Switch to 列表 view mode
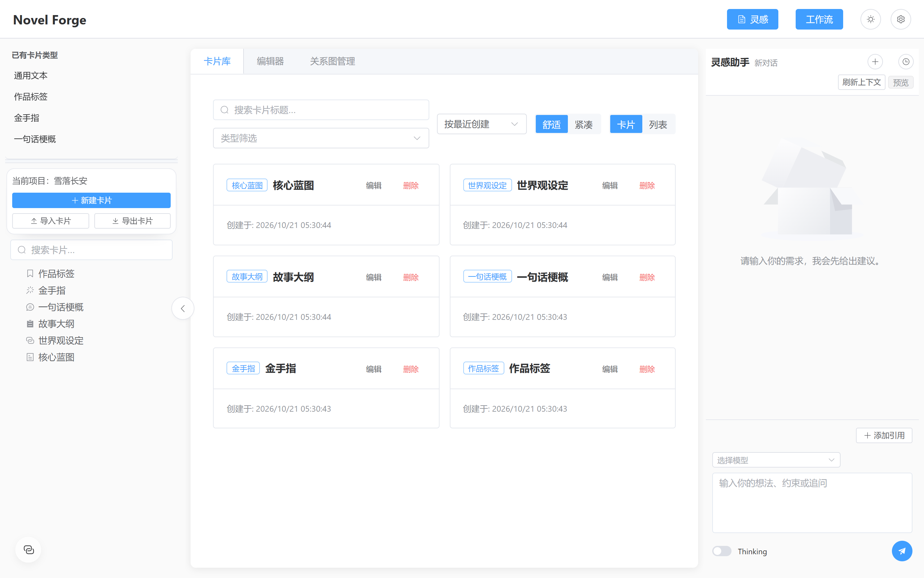 click(x=658, y=124)
